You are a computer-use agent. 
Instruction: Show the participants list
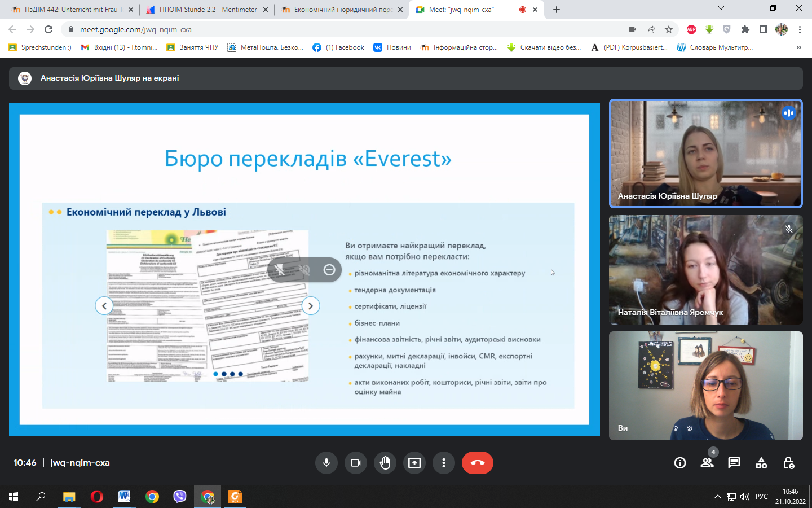707,463
